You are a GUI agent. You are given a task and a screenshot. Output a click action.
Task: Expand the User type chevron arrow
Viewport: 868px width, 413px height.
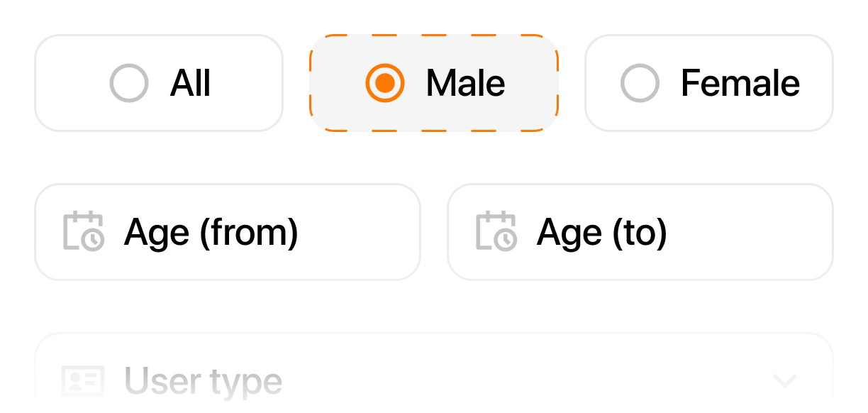(x=785, y=381)
